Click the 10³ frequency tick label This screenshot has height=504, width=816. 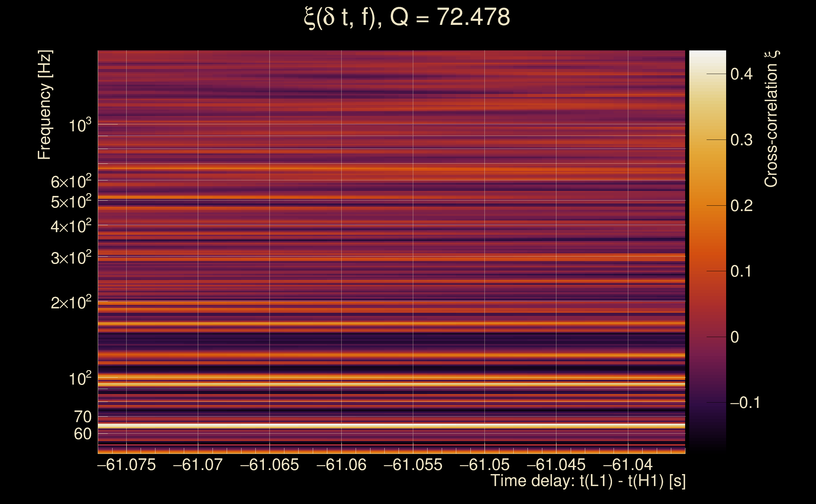coord(80,125)
